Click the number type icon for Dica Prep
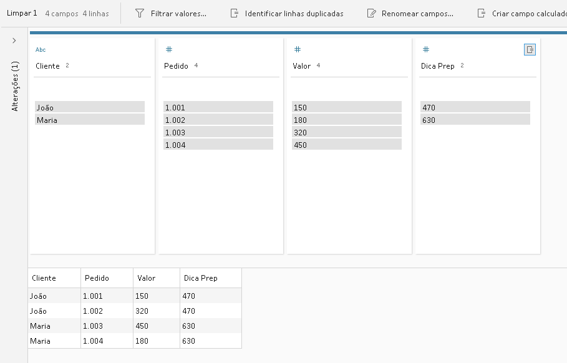 [x=426, y=49]
